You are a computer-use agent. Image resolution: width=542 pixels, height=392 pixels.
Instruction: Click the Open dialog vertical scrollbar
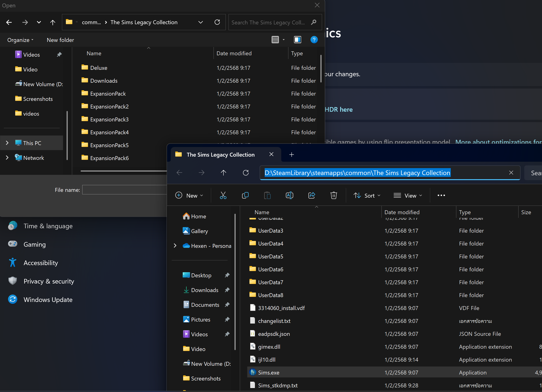coord(321,69)
